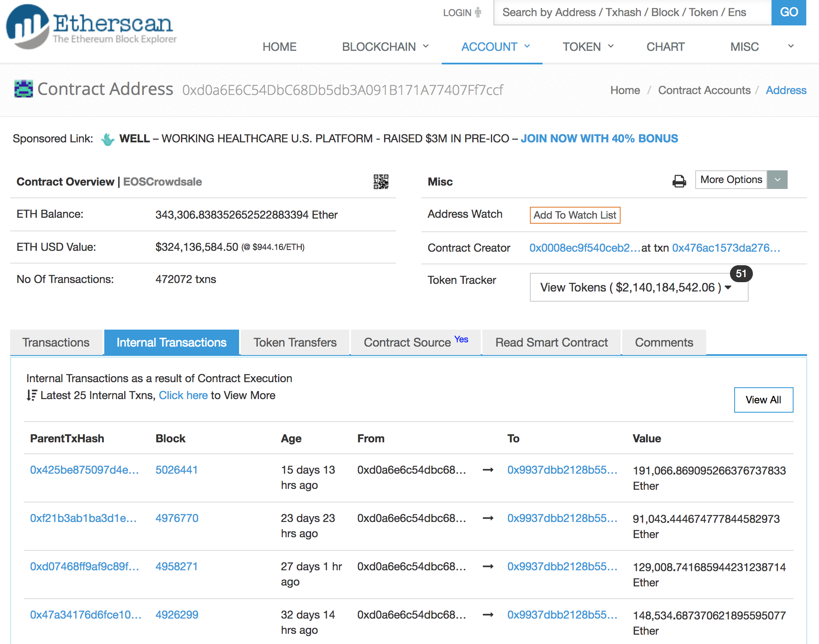Expand the TOKEN menu
This screenshot has width=819, height=644.
[x=588, y=47]
